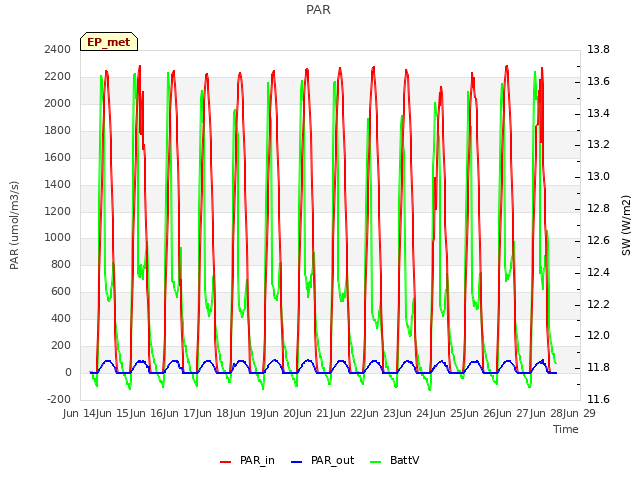
Task: Click the green BattV legend swatch
Action: (376, 461)
